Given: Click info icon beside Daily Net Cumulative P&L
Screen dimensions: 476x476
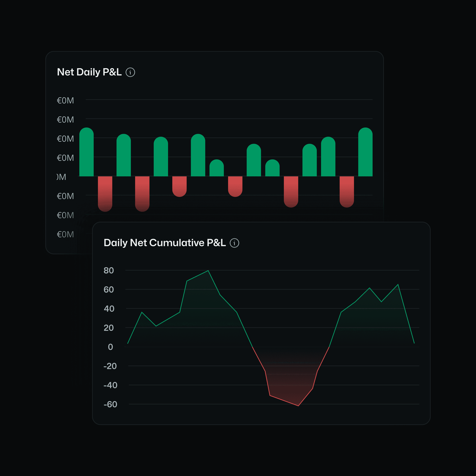Looking at the screenshot, I should coord(234,243).
